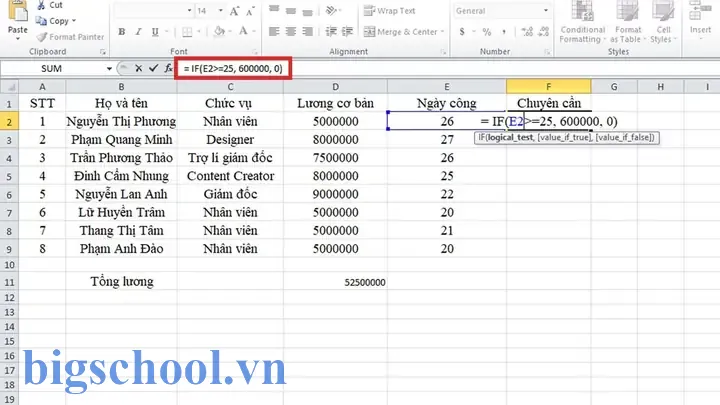
Task: Center text horizontally
Action: 291,32
